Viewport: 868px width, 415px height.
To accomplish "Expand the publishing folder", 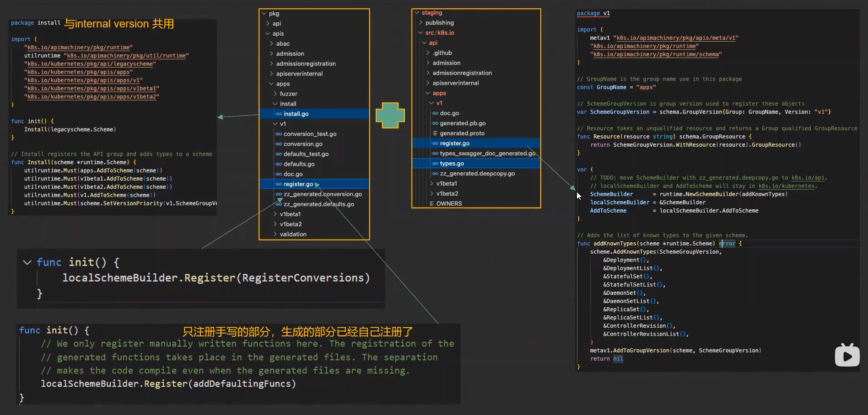I will [421, 23].
